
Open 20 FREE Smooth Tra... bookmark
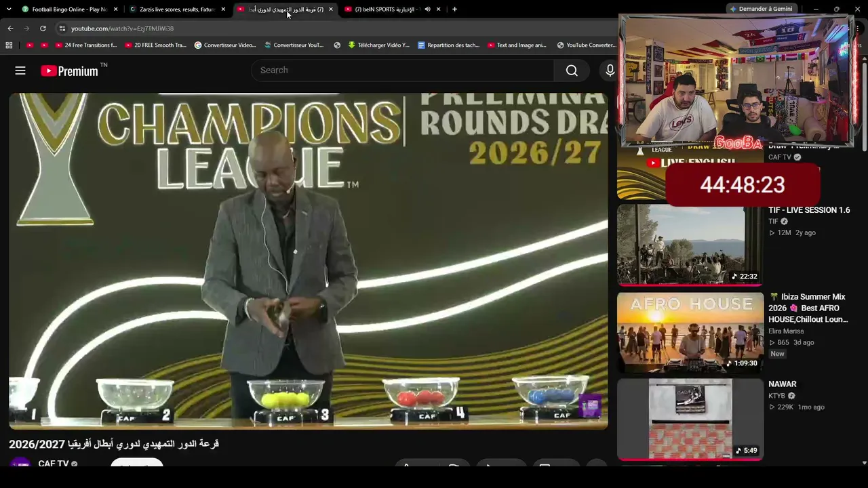(x=155, y=45)
